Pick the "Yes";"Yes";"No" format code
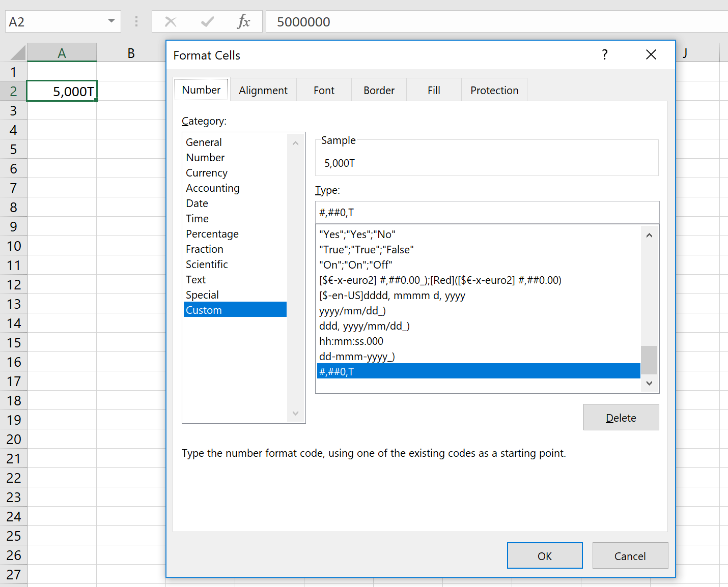Screen dimensions: 728x587 [357, 234]
